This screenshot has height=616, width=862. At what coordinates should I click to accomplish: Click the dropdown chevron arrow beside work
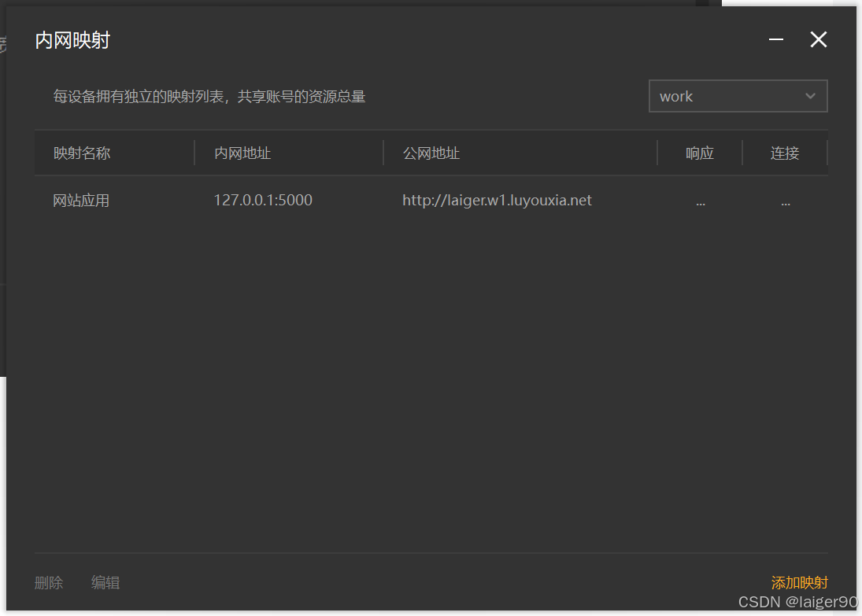[810, 96]
